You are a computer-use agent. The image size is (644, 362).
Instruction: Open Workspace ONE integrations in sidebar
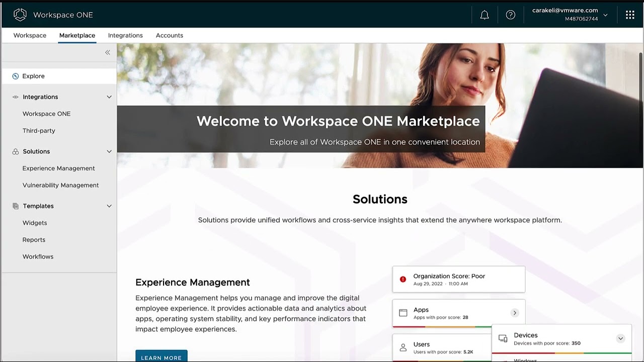(x=46, y=114)
